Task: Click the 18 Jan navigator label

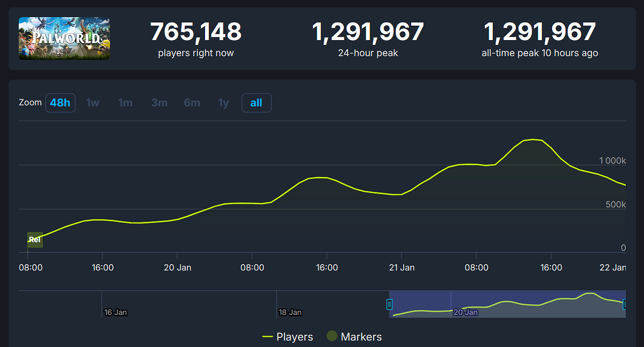Action: pyautogui.click(x=290, y=312)
